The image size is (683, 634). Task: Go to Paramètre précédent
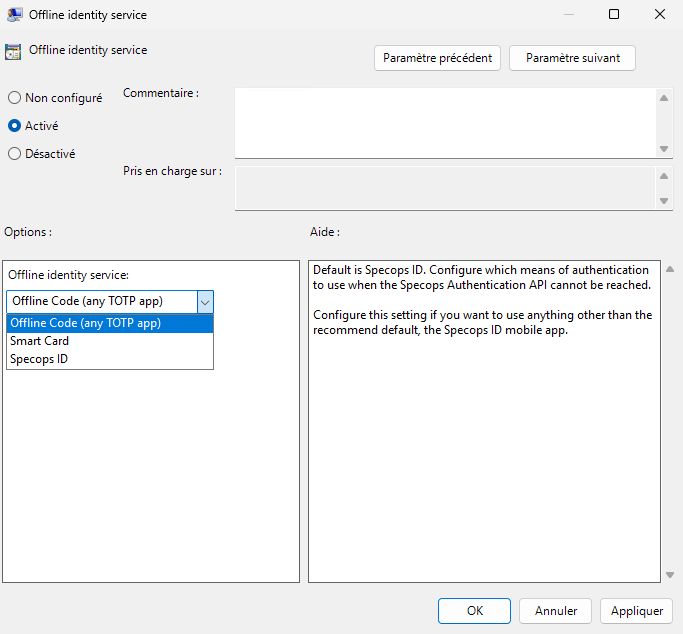point(438,58)
